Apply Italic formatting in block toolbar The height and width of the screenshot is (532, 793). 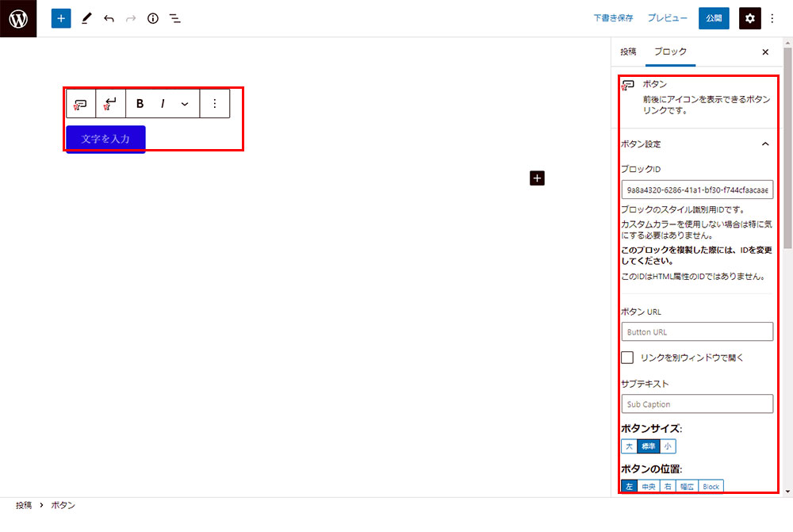[x=163, y=104]
